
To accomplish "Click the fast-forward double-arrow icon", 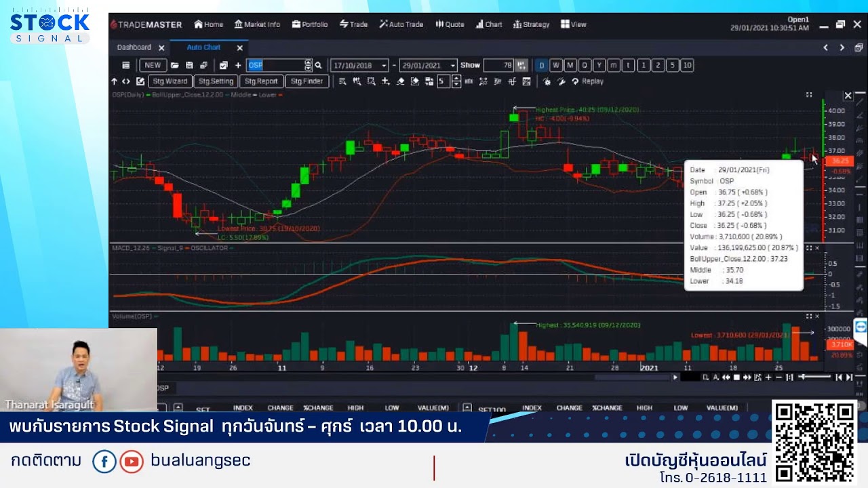I will [747, 378].
